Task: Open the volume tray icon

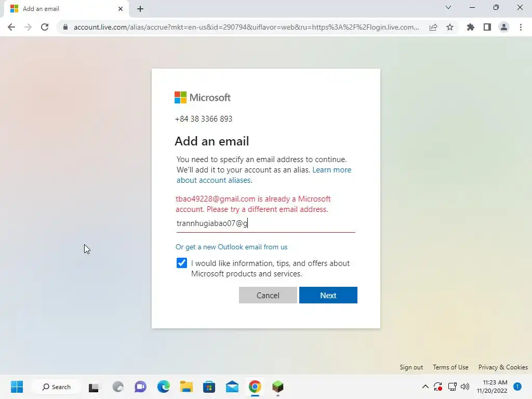Action: tap(465, 387)
